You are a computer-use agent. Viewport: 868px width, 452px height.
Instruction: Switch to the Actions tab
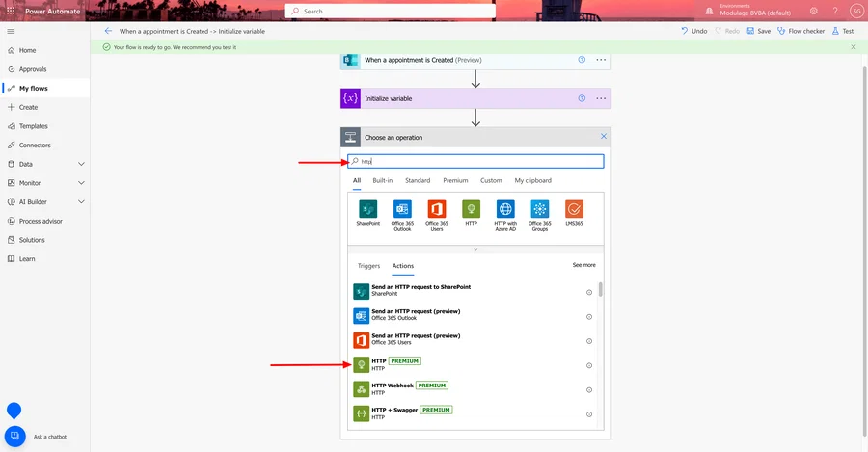(403, 266)
